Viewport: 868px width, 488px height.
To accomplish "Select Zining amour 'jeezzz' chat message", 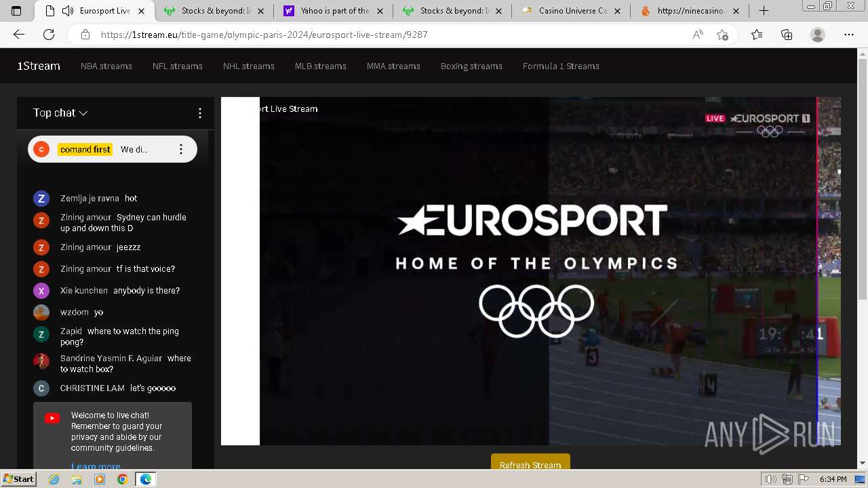I will pos(113,247).
